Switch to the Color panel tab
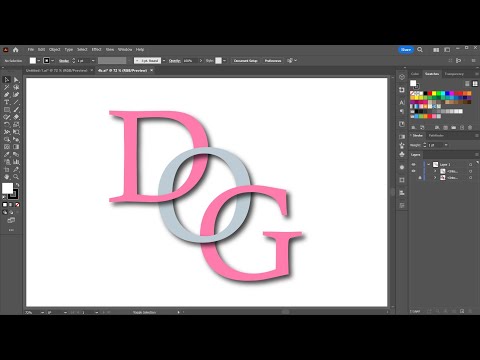Viewport: 480px width, 360px height. point(415,74)
